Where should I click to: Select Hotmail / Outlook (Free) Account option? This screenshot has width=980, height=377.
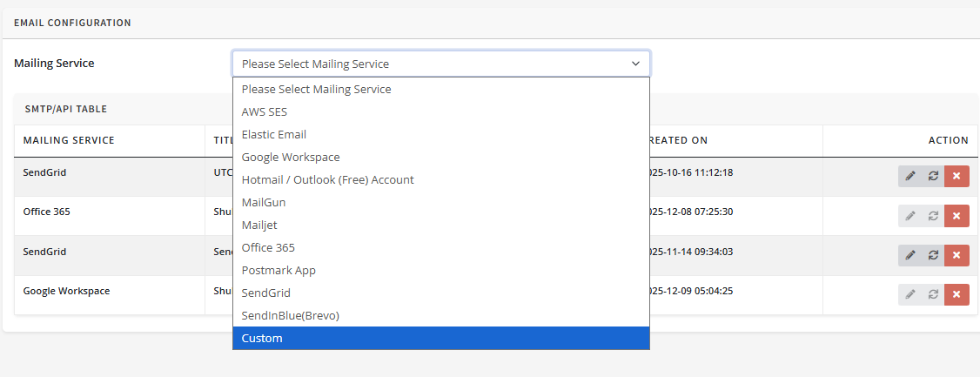pyautogui.click(x=441, y=180)
